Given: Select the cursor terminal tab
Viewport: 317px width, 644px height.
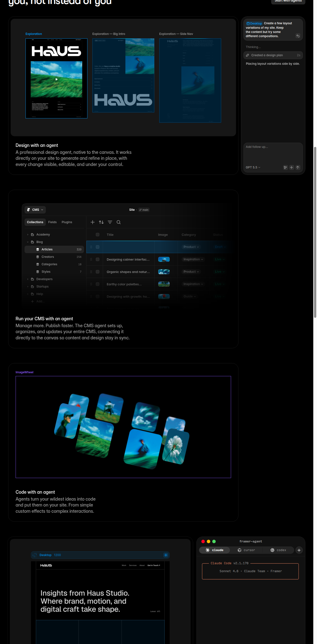Looking at the screenshot, I should coord(246,550).
